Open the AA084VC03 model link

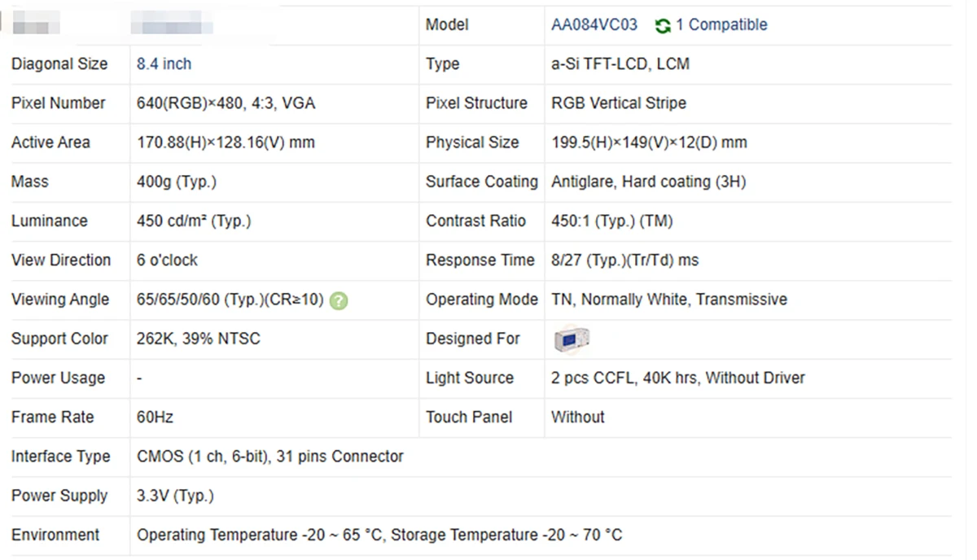coord(594,25)
